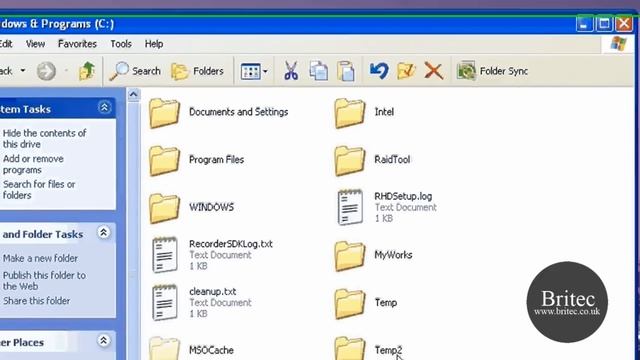Open the Back history dropdown arrow
Viewport: 640px width, 360px height.
click(23, 71)
